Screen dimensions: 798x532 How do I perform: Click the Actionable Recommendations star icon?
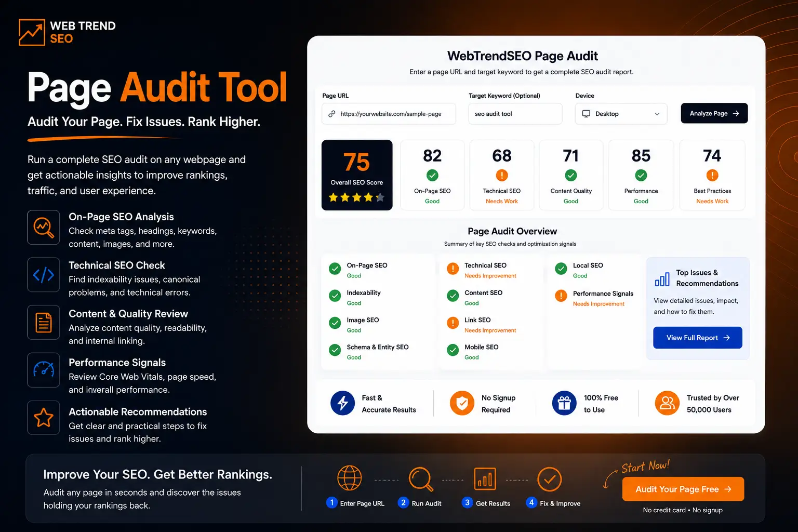pos(44,418)
